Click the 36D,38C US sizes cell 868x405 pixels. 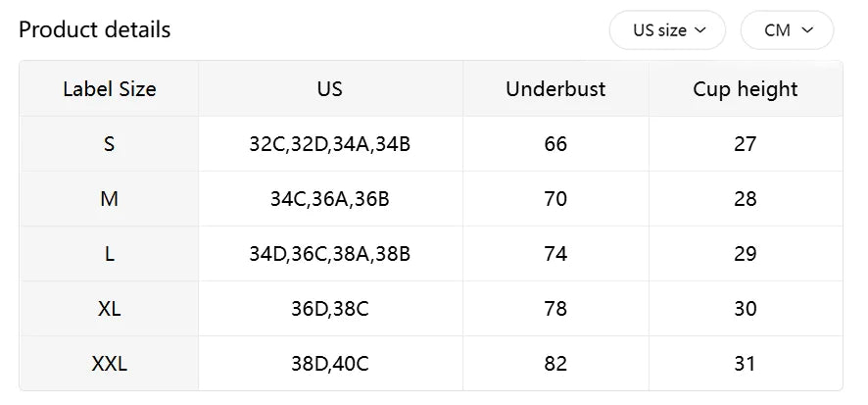pos(330,309)
